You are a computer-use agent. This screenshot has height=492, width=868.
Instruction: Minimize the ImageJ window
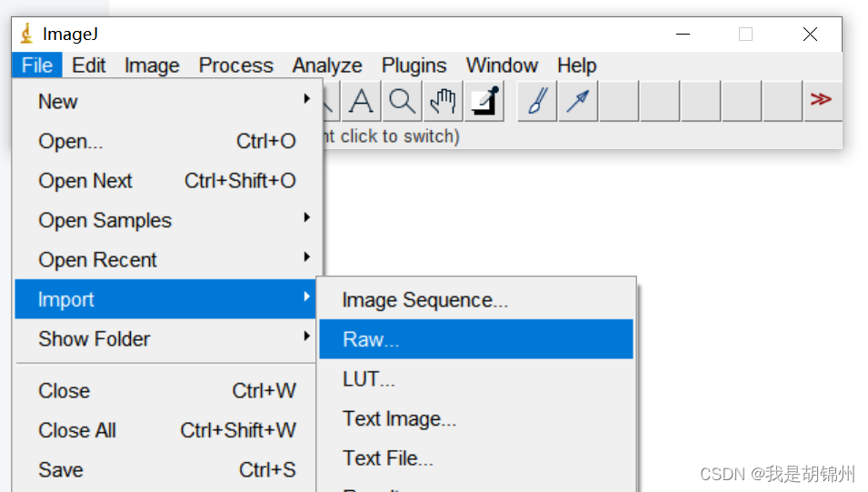(x=683, y=35)
